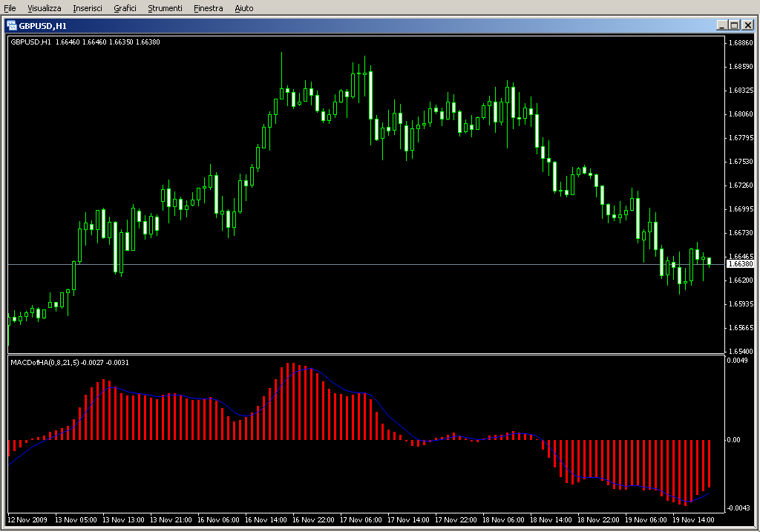Open the File menu
The width and height of the screenshot is (760, 532).
pos(10,8)
